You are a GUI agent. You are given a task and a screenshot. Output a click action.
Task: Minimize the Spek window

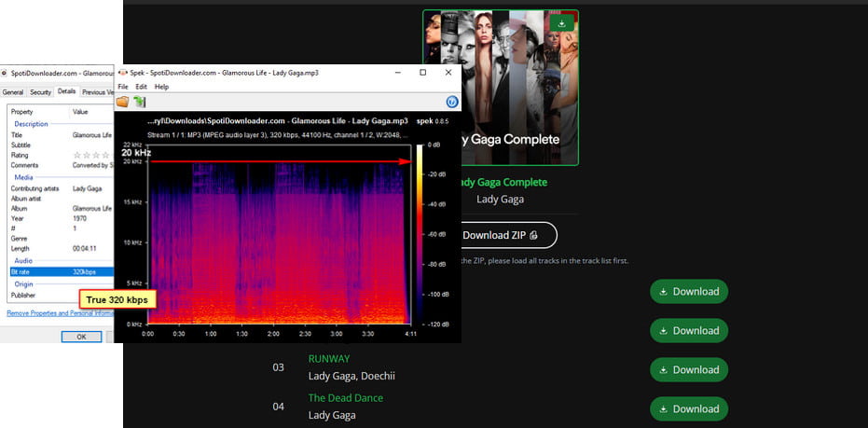coord(397,73)
